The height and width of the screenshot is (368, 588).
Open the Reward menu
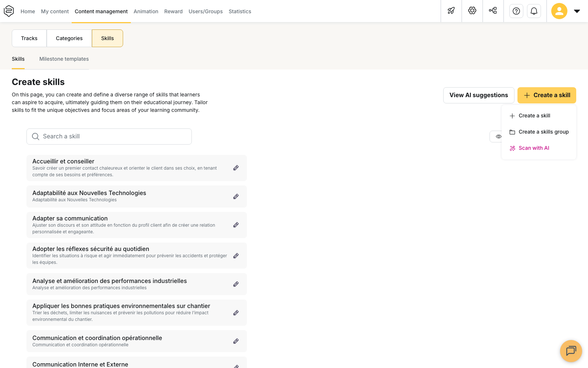tap(173, 11)
